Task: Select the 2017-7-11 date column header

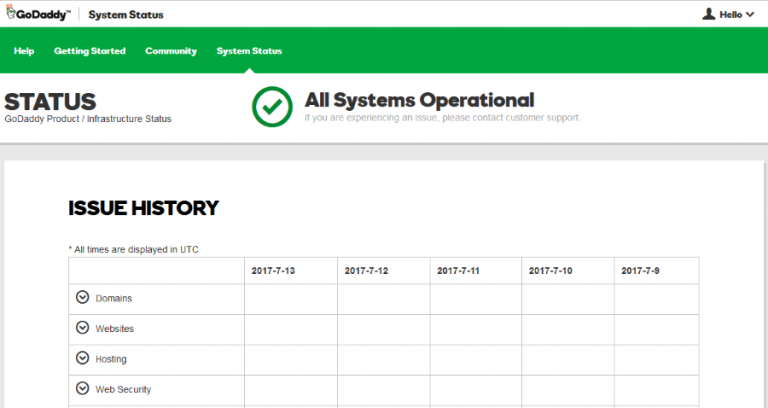Action: click(458, 271)
